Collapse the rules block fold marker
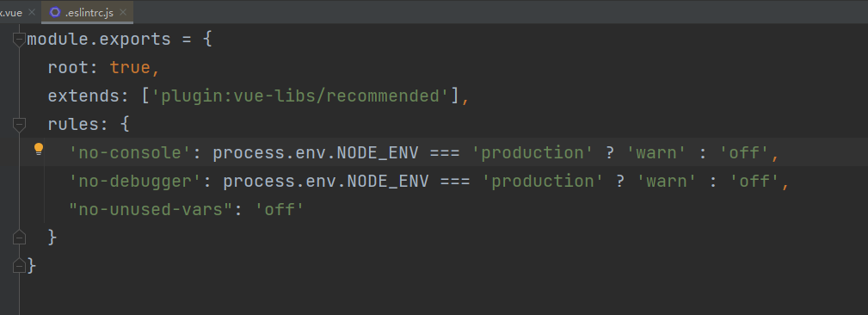 coord(20,125)
